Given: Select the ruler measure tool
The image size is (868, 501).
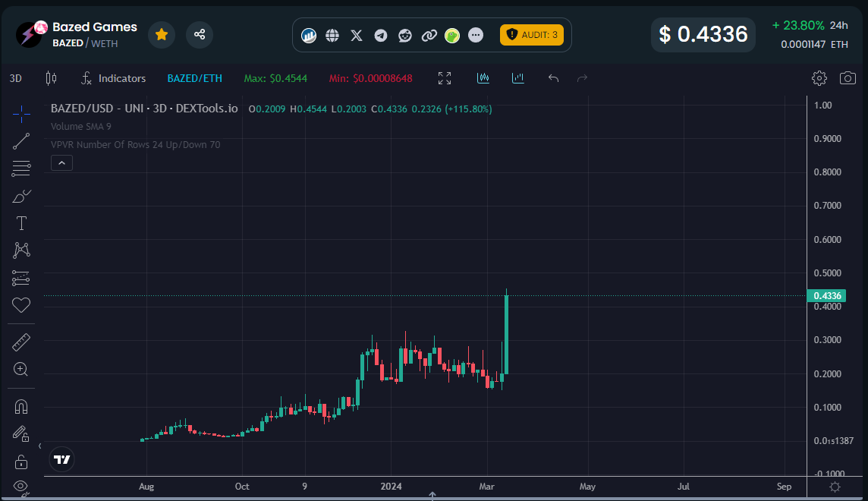Looking at the screenshot, I should 21,342.
